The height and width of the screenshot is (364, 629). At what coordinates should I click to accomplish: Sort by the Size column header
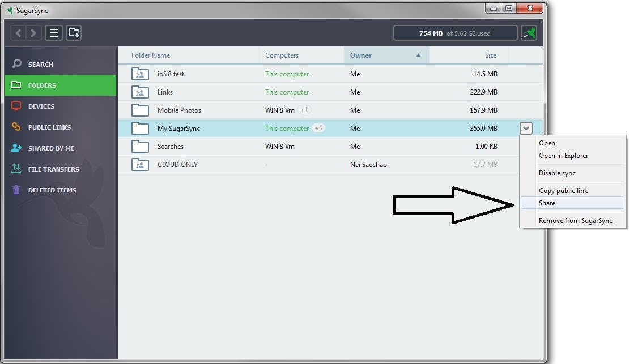(490, 55)
